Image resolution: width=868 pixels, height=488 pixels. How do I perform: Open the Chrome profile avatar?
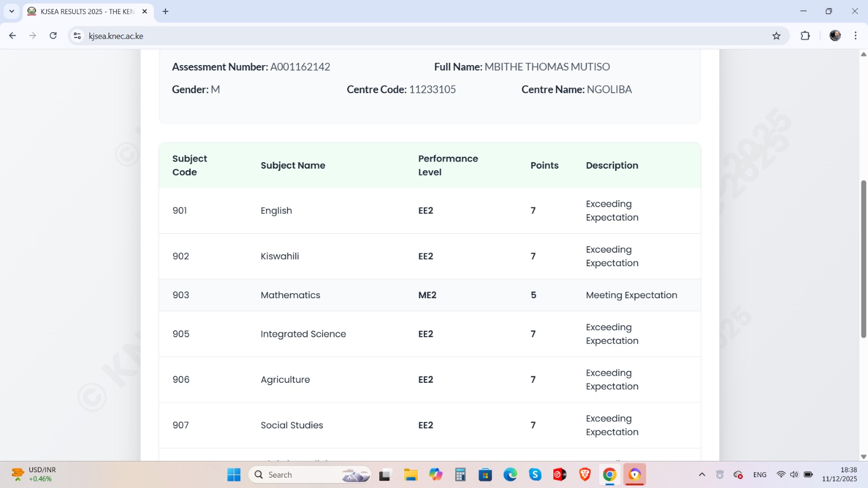click(x=835, y=36)
